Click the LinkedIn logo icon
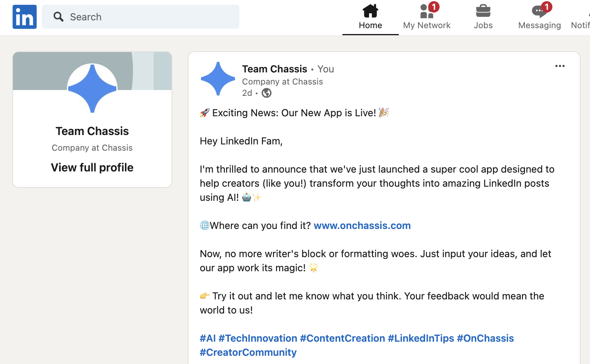 coord(25,17)
